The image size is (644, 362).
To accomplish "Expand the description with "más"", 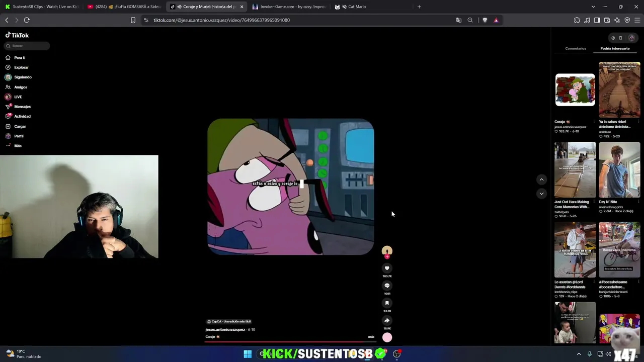I will (371, 337).
